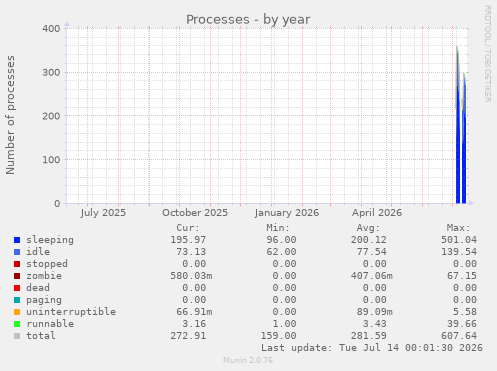Click the 300 y-axis tick label
This screenshot has width=497, height=371.
point(51,72)
